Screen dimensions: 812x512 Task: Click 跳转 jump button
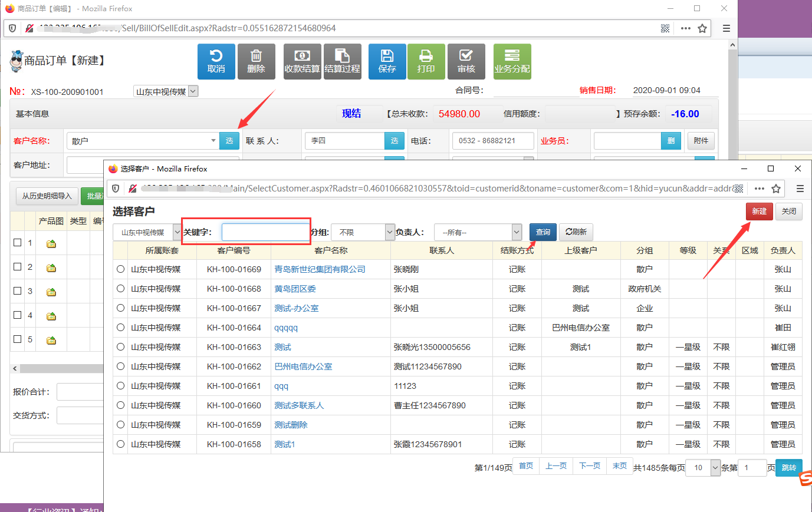point(789,467)
